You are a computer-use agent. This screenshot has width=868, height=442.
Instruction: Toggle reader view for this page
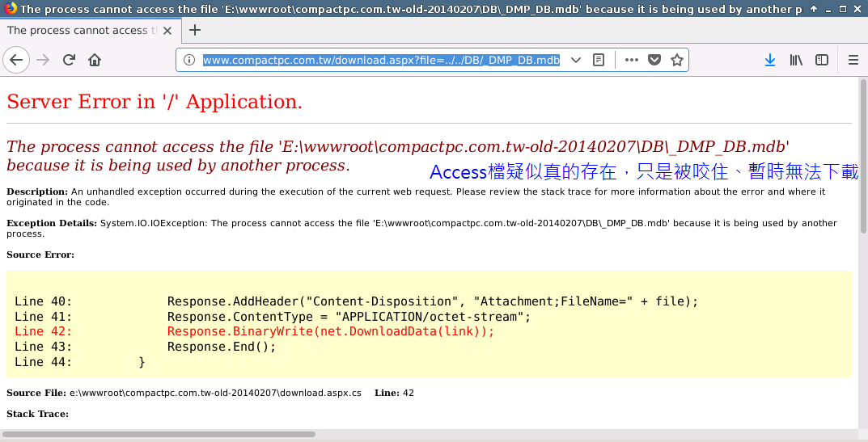[x=599, y=60]
